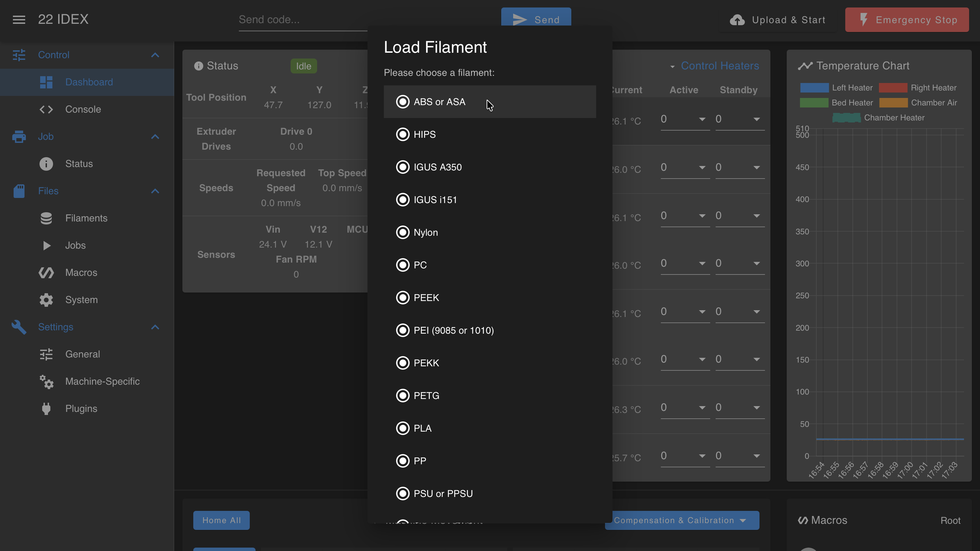
Task: Open Active temperature dropdown in 26.3 °C row
Action: click(685, 408)
